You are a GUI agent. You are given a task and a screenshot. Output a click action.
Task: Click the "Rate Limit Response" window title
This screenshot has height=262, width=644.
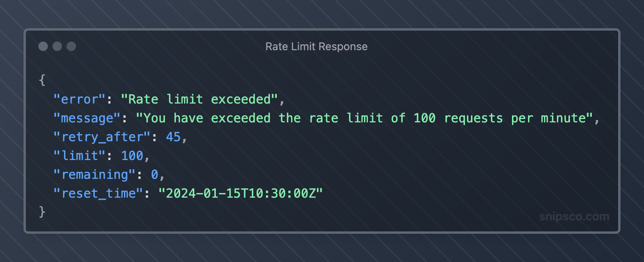coord(317,47)
